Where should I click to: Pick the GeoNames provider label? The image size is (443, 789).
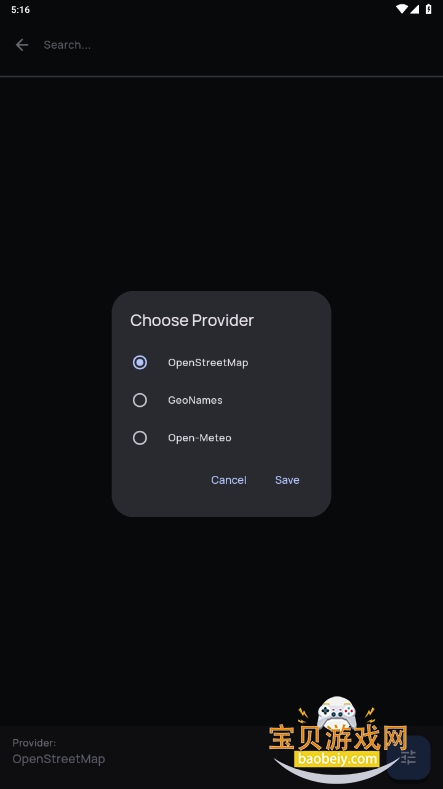(x=195, y=400)
